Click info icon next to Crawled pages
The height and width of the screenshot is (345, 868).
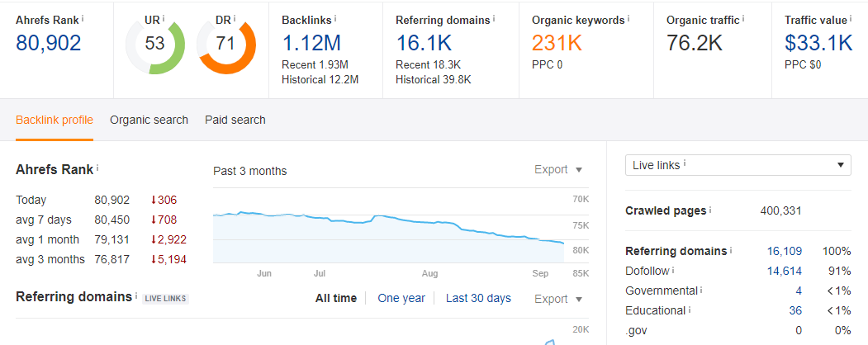coord(710,210)
